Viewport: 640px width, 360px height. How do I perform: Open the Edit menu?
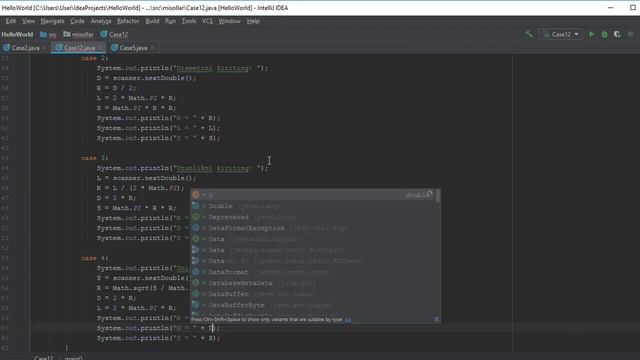[11, 21]
